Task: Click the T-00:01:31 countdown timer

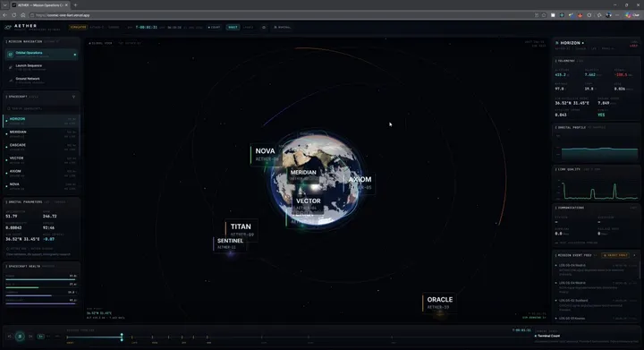Action: coord(146,27)
